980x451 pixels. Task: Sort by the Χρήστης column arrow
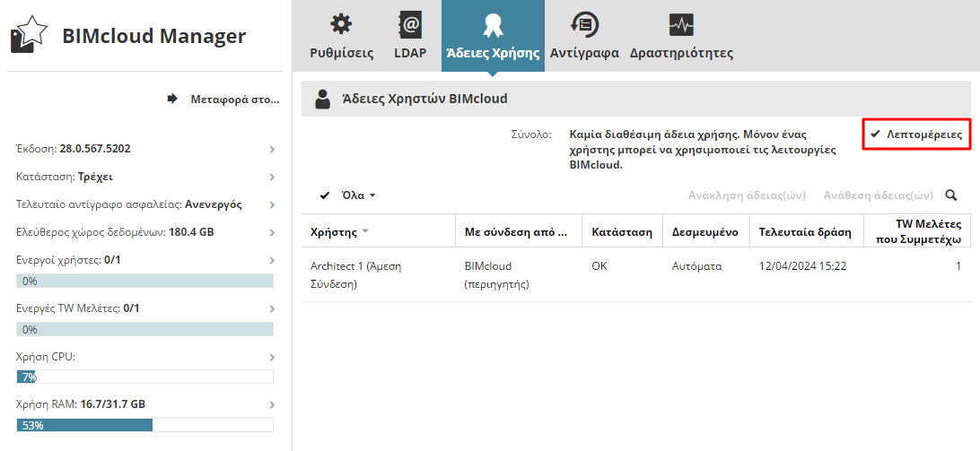coord(365,232)
